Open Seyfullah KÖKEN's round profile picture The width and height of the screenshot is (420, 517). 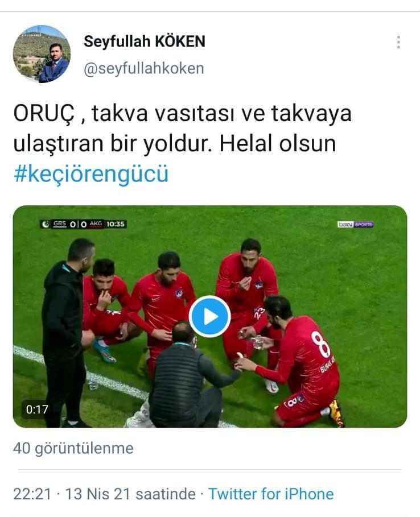(x=42, y=53)
